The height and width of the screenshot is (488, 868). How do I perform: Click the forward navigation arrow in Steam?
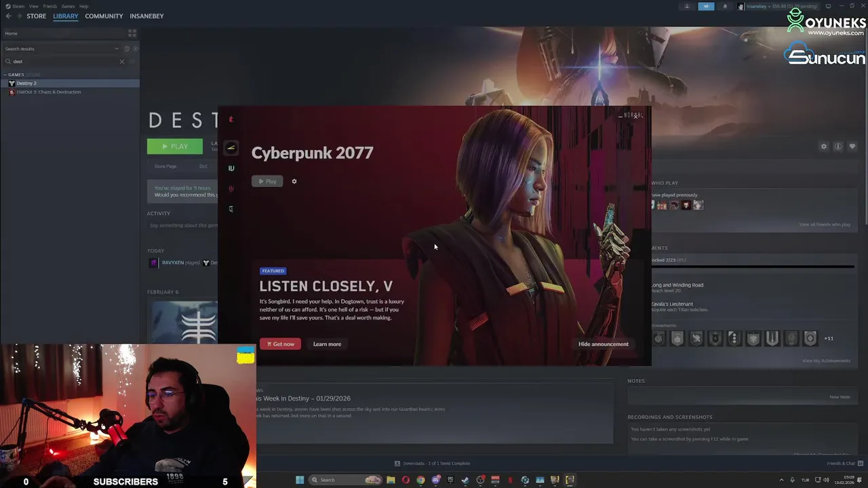pyautogui.click(x=18, y=16)
